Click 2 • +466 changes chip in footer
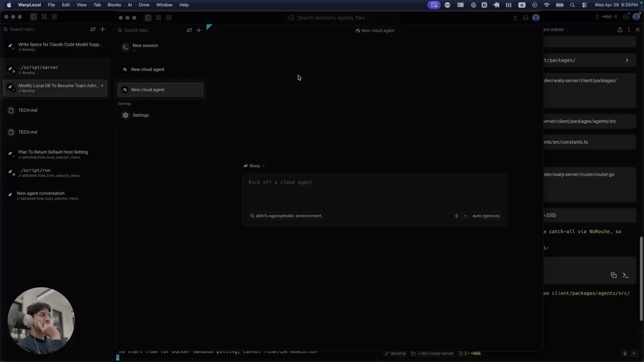 tap(470, 353)
